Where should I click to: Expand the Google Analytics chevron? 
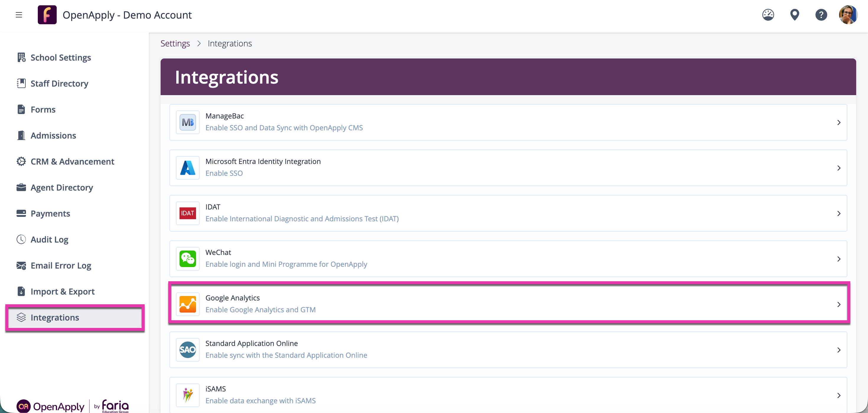pyautogui.click(x=839, y=305)
